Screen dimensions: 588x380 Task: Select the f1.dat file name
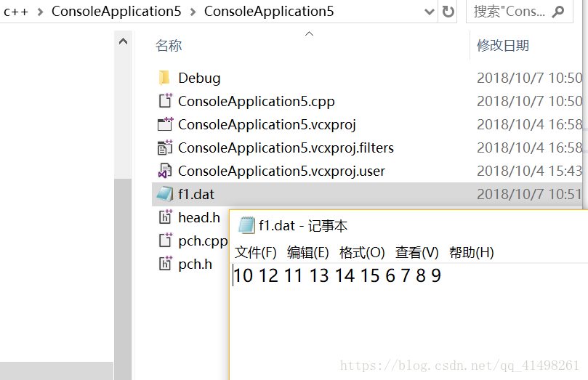coord(196,194)
